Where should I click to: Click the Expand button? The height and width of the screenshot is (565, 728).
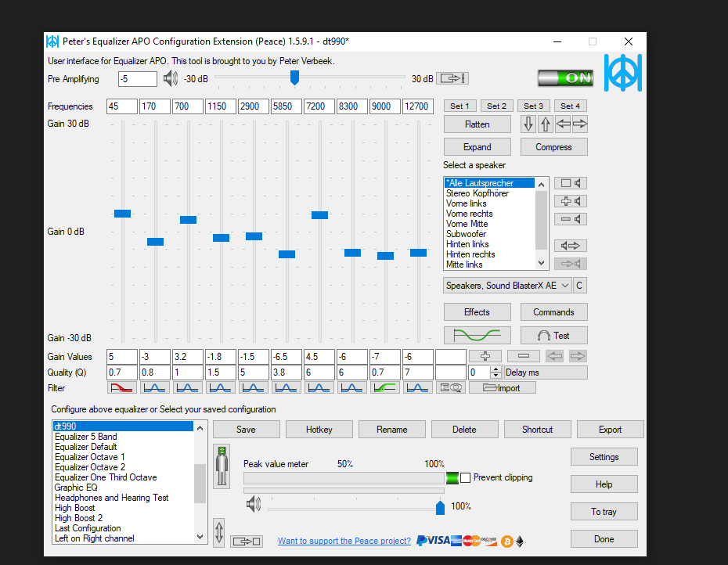point(478,147)
